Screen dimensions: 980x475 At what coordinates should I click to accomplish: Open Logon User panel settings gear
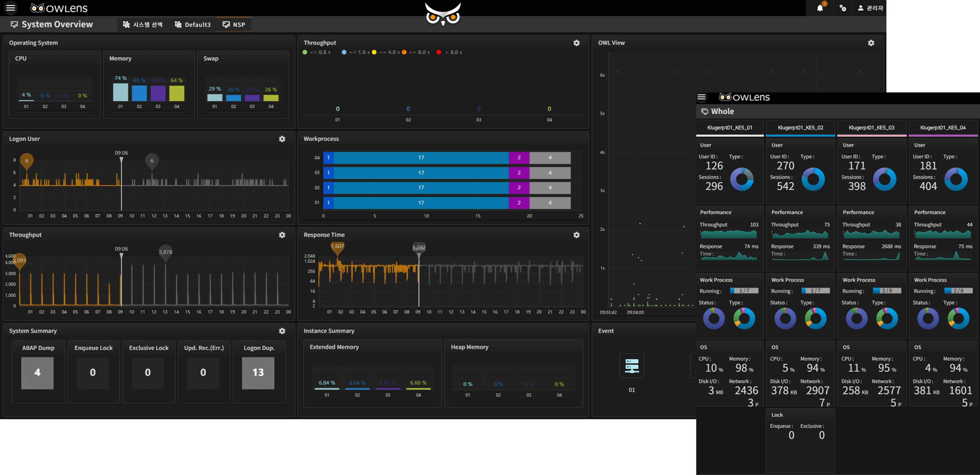(282, 139)
